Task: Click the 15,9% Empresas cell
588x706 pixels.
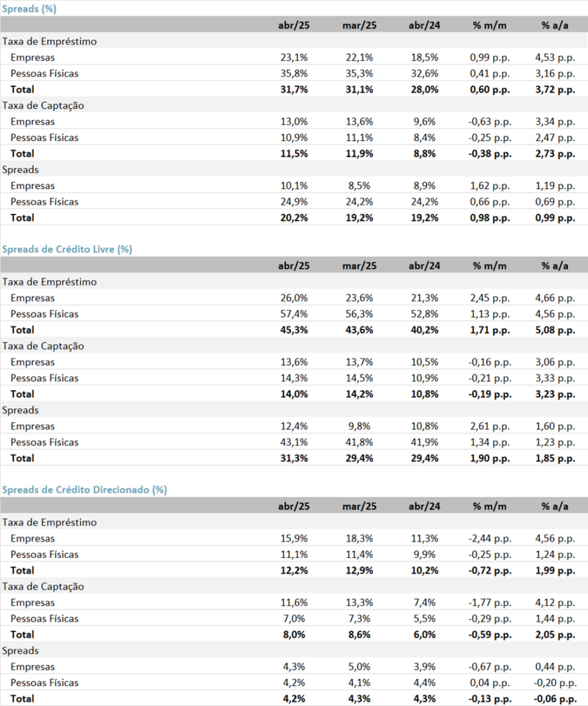Action: (x=294, y=538)
